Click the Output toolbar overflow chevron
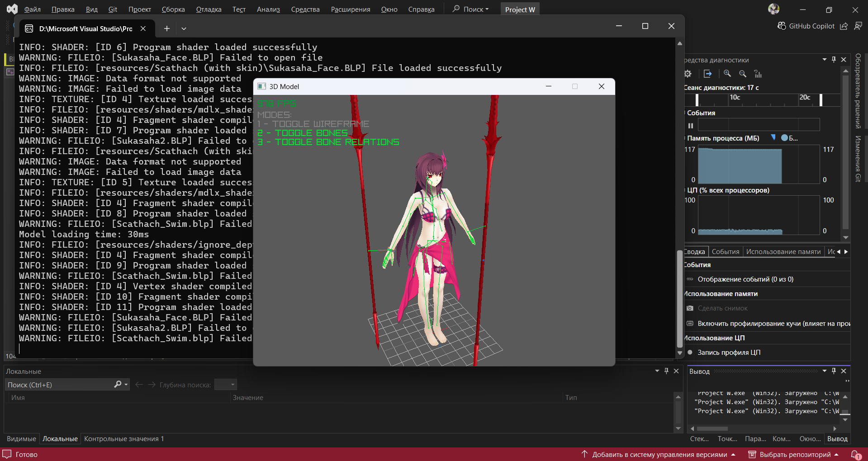This screenshot has width=868, height=461. [x=847, y=381]
